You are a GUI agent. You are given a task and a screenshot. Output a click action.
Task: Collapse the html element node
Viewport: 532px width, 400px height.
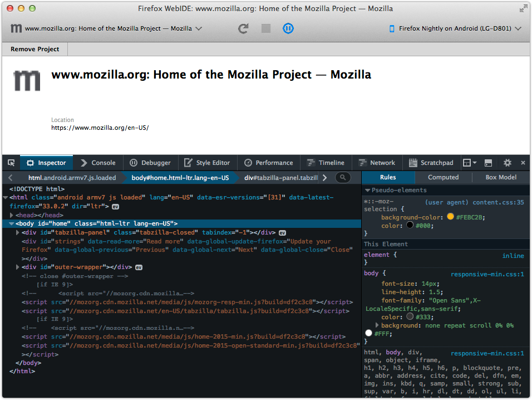tap(6, 197)
